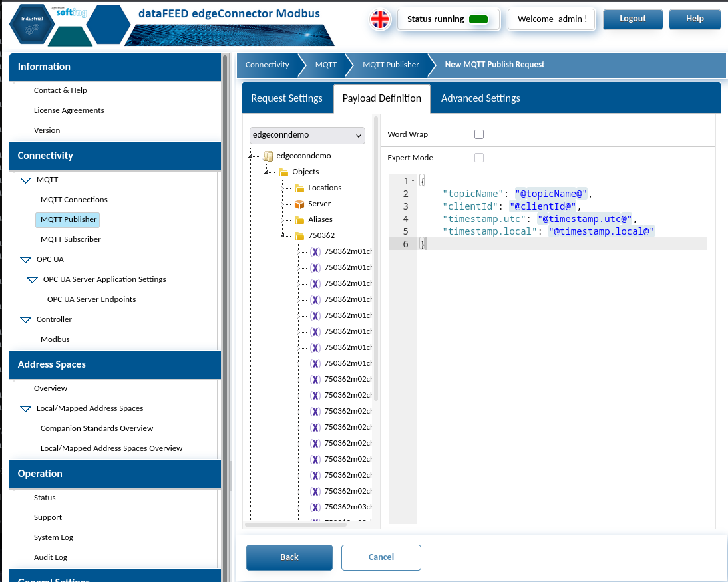728x582 pixels.
Task: Click "timestamp.local" key on line 5
Action: coord(489,231)
